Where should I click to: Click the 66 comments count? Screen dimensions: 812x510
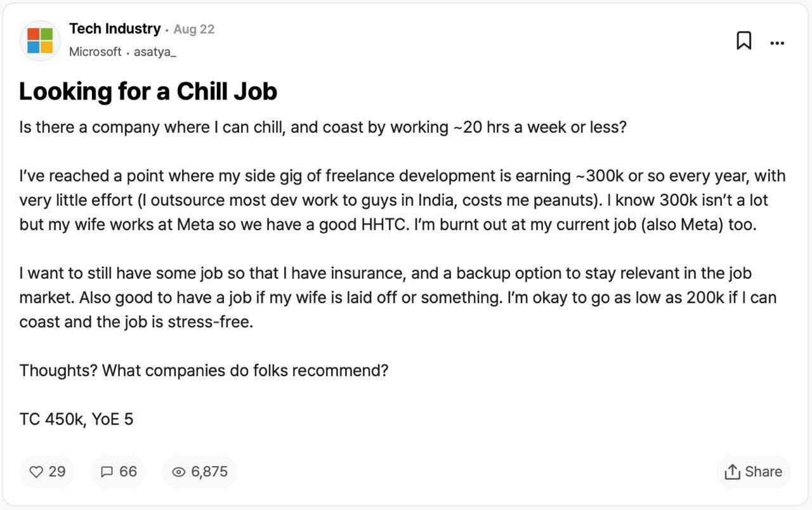point(128,471)
